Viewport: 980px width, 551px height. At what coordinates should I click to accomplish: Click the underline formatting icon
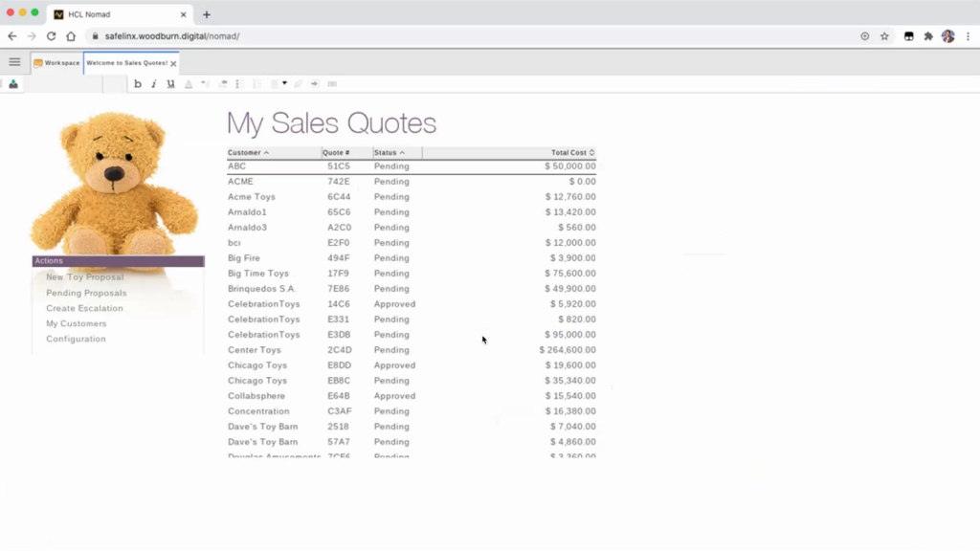tap(170, 84)
